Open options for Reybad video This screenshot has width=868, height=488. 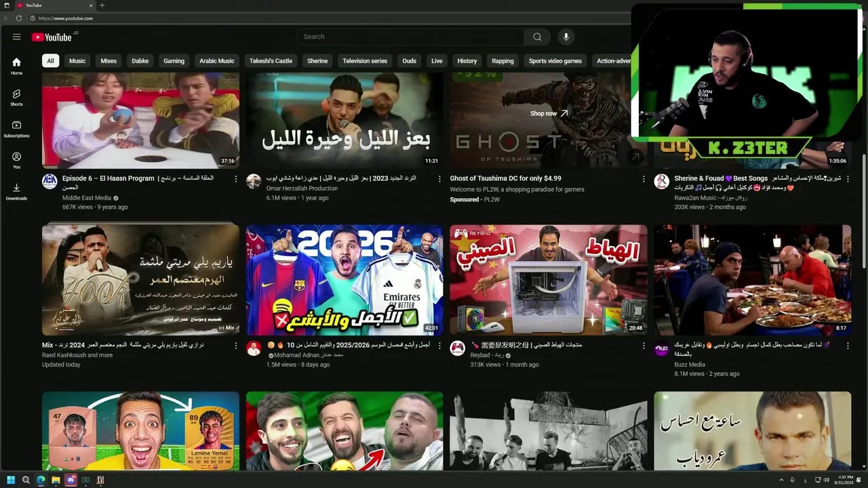(x=644, y=346)
